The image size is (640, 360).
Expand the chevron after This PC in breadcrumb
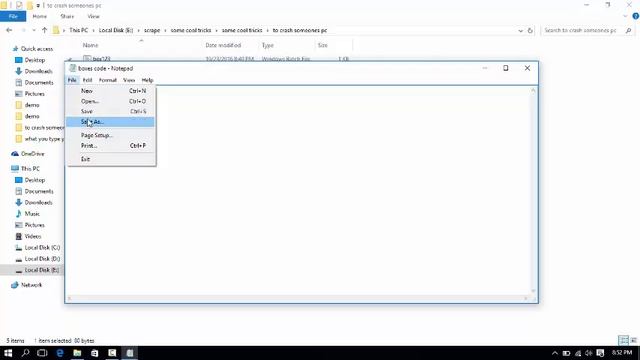click(x=93, y=30)
